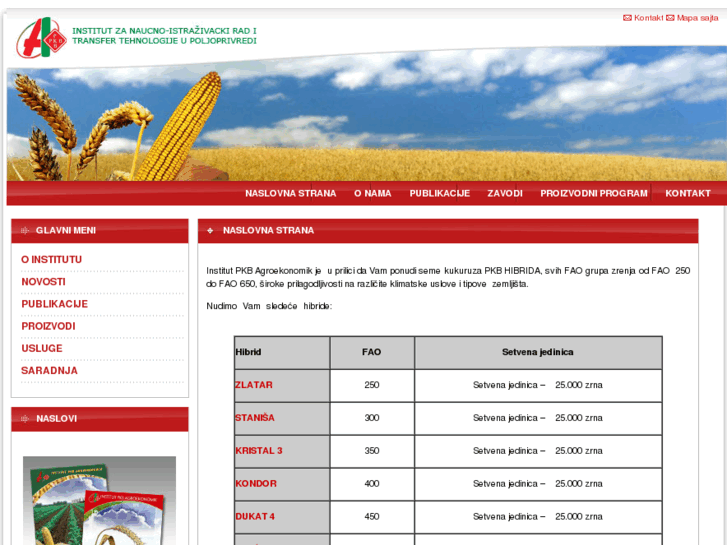Click the PKB Agroekonomik logo
Viewport: 727px width, 545px height.
pyautogui.click(x=42, y=38)
